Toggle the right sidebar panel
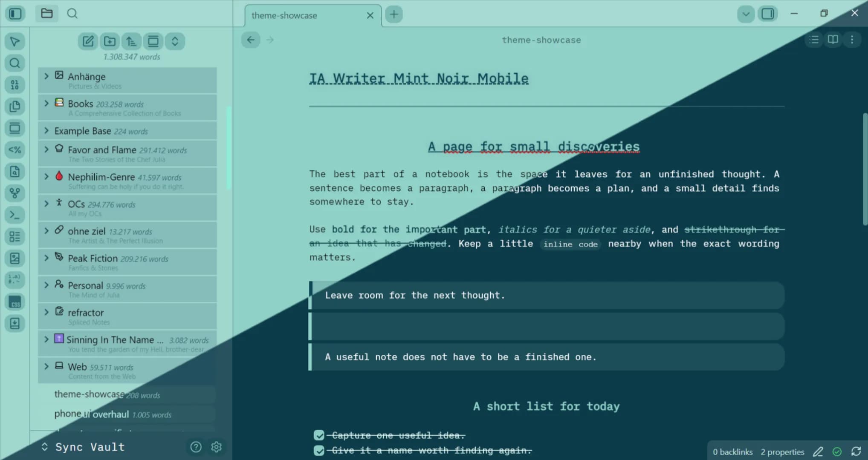Image resolution: width=868 pixels, height=460 pixels. pos(768,14)
